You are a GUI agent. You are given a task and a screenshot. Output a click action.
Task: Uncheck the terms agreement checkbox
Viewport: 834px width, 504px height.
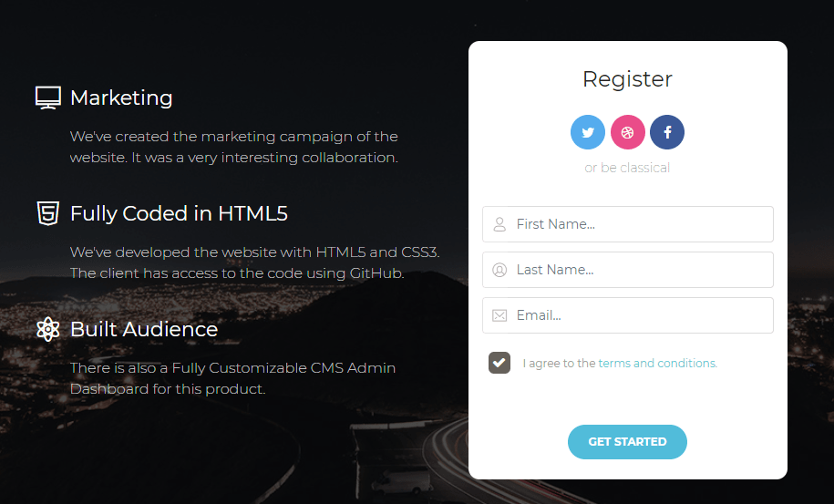pos(499,363)
